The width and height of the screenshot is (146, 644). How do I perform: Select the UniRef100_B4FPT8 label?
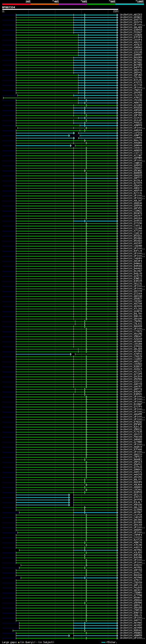131,67
